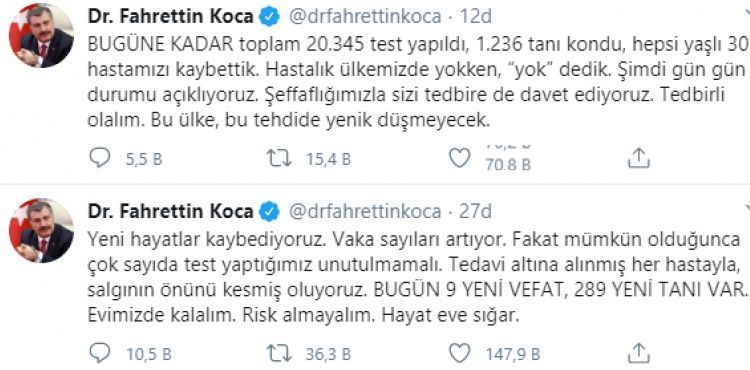The width and height of the screenshot is (750, 370).
Task: Click the reply icon beside 10,5 B
Action: coord(99,353)
